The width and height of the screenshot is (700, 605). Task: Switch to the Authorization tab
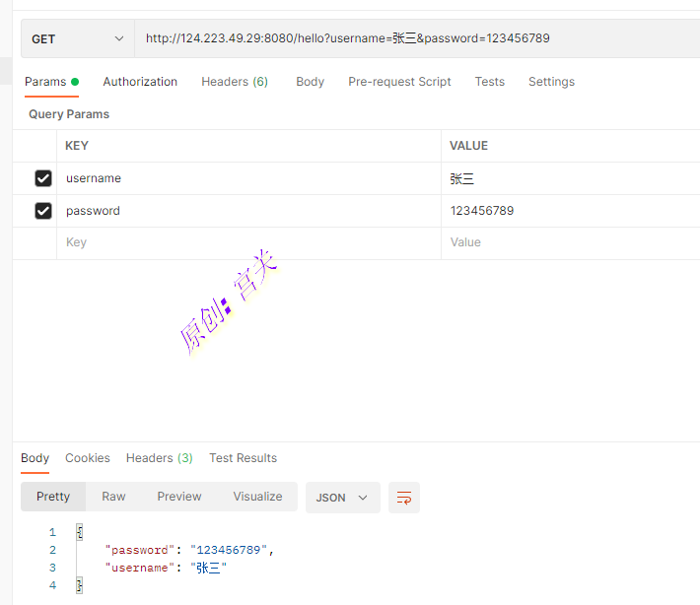click(140, 82)
